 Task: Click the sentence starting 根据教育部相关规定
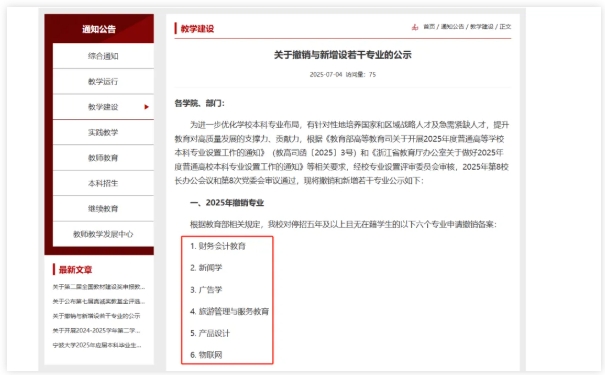click(343, 224)
